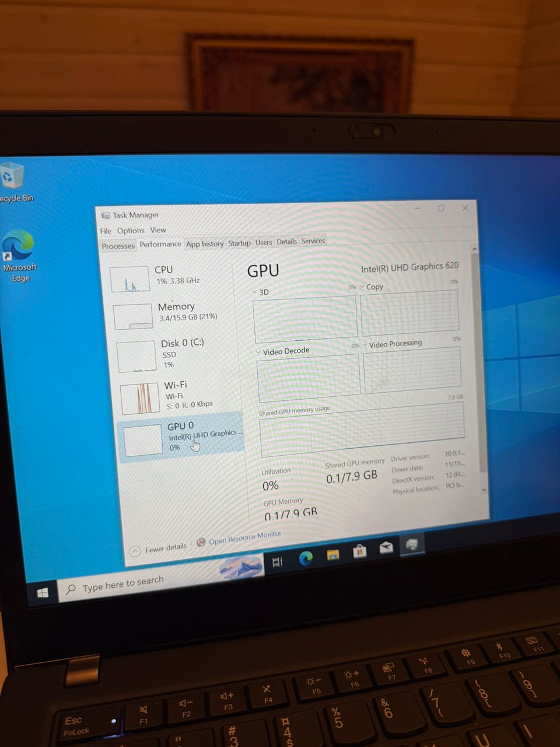Switch to the App history tab
This screenshot has width=560, height=747.
205,244
